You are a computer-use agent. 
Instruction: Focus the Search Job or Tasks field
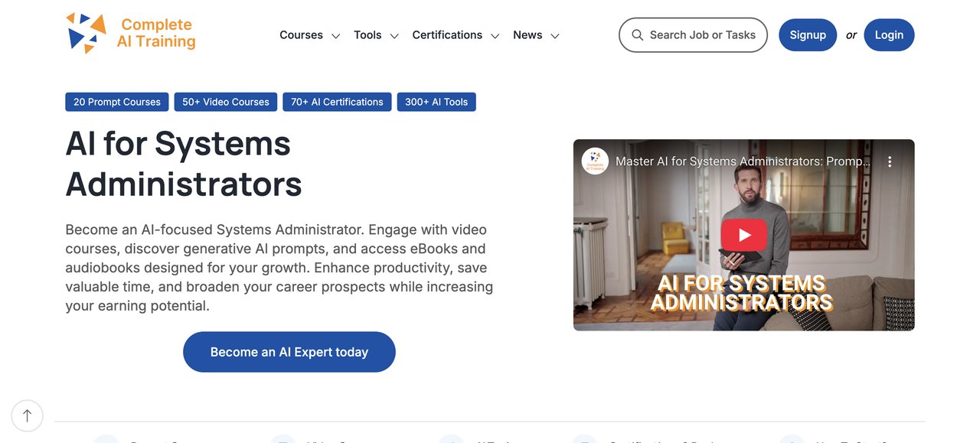coord(702,35)
